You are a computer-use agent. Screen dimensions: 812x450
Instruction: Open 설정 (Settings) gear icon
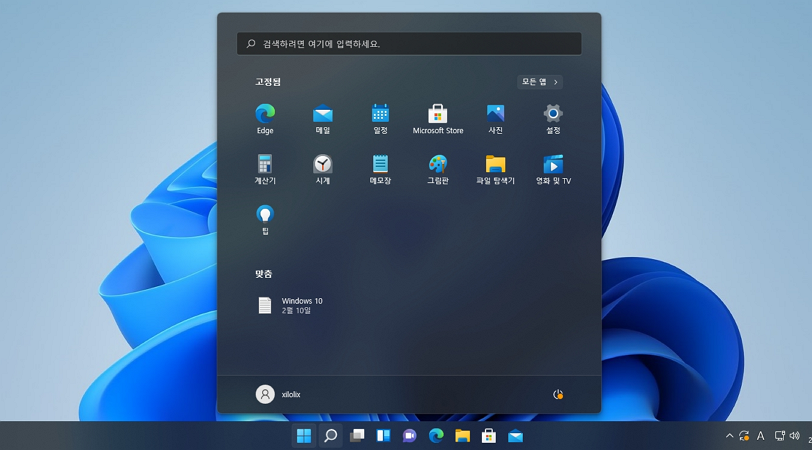pyautogui.click(x=553, y=119)
